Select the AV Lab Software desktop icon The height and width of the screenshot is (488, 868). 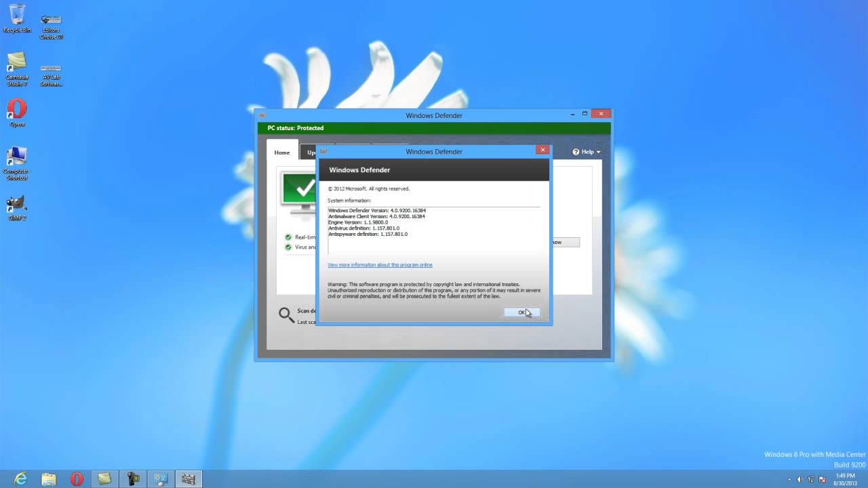[51, 75]
